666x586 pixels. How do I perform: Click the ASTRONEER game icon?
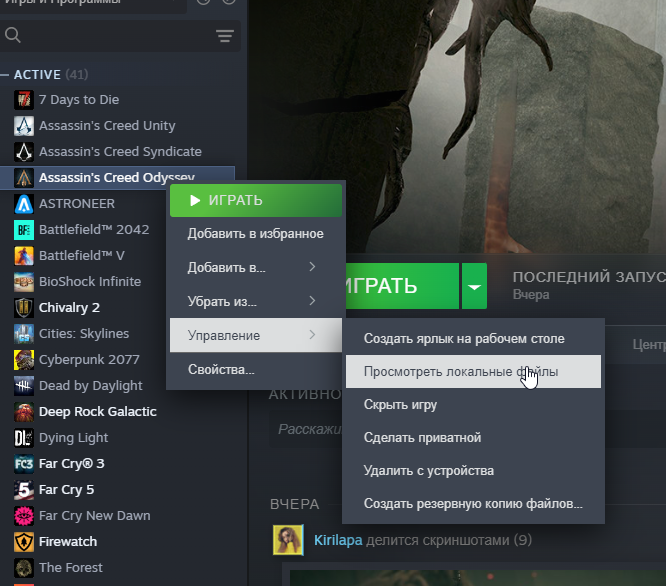pyautogui.click(x=24, y=204)
